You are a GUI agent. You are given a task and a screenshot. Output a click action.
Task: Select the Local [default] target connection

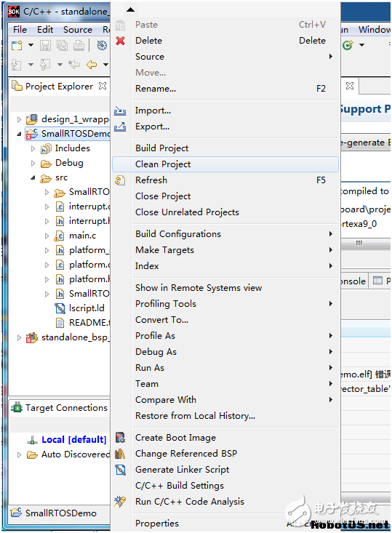[x=73, y=439]
